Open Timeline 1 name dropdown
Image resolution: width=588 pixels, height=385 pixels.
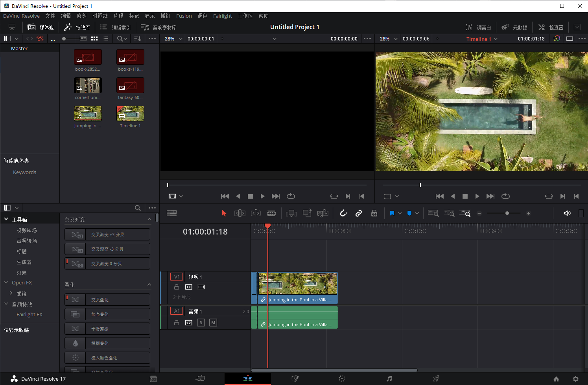pos(482,39)
